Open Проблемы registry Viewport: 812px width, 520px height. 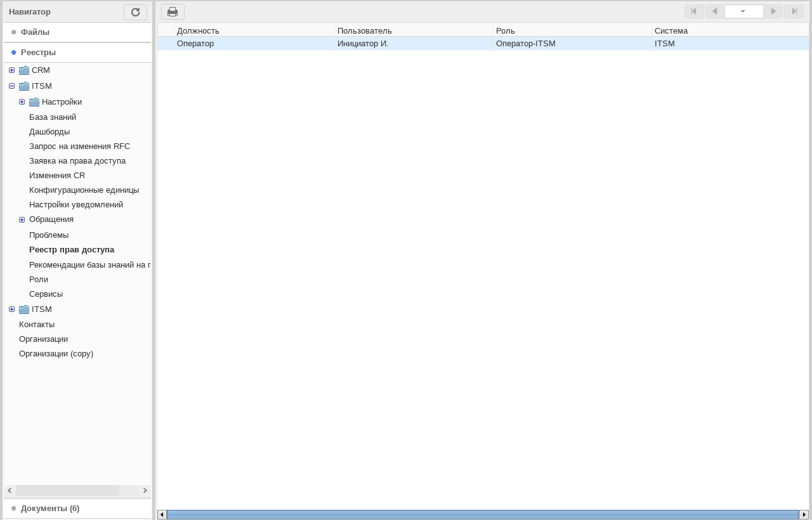(x=49, y=235)
